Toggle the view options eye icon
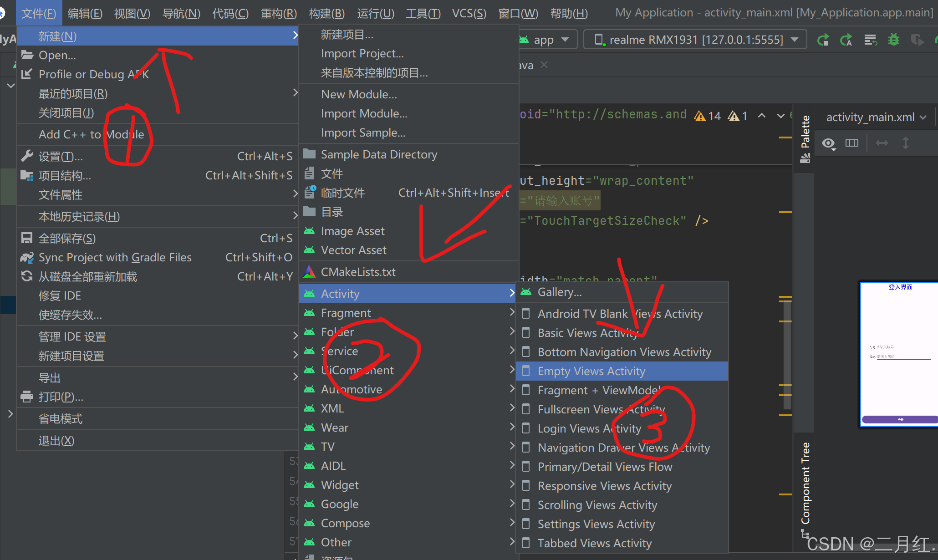 (x=828, y=144)
